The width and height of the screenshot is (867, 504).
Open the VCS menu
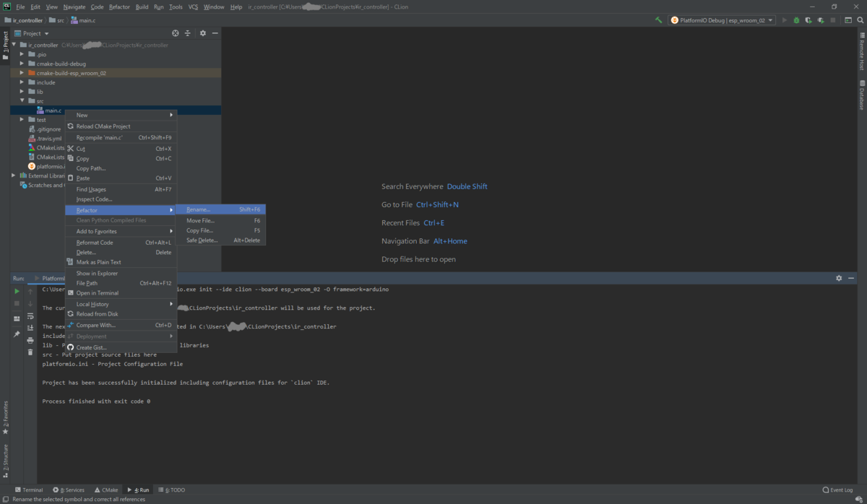tap(194, 6)
